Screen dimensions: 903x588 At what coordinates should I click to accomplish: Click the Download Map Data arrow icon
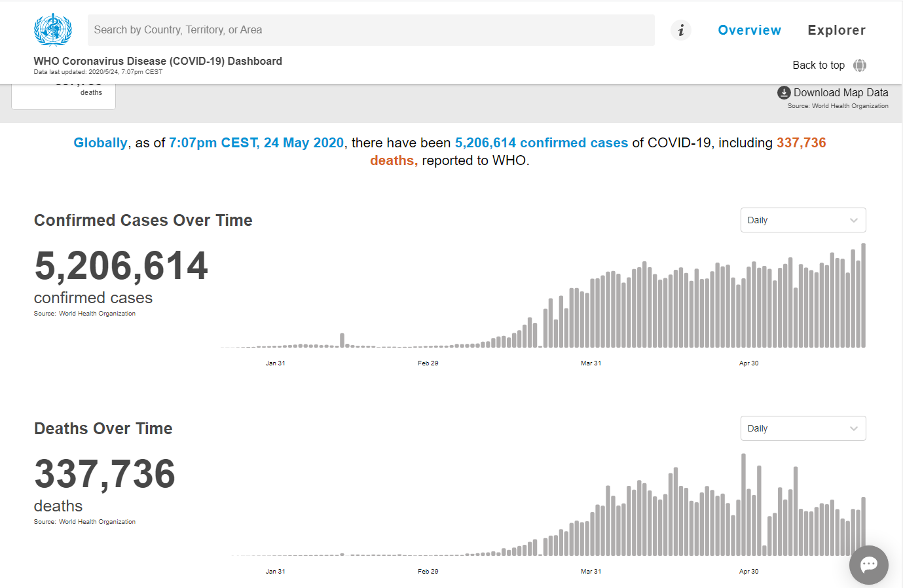pos(784,92)
